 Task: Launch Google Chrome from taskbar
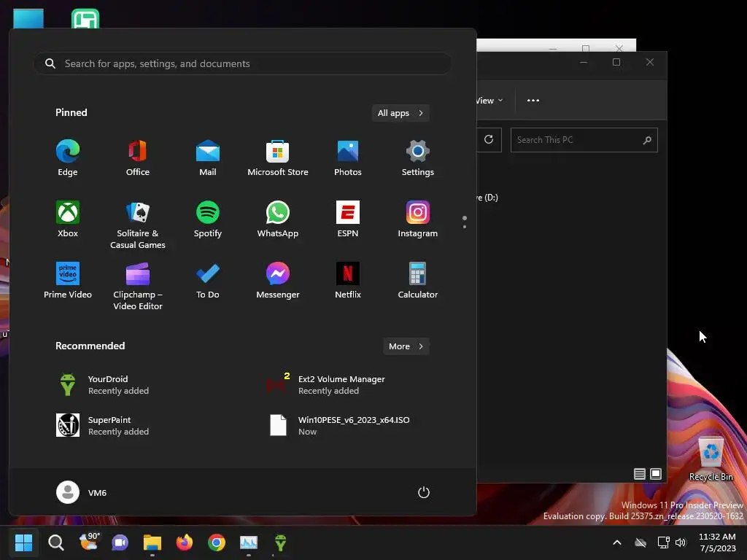[216, 542]
